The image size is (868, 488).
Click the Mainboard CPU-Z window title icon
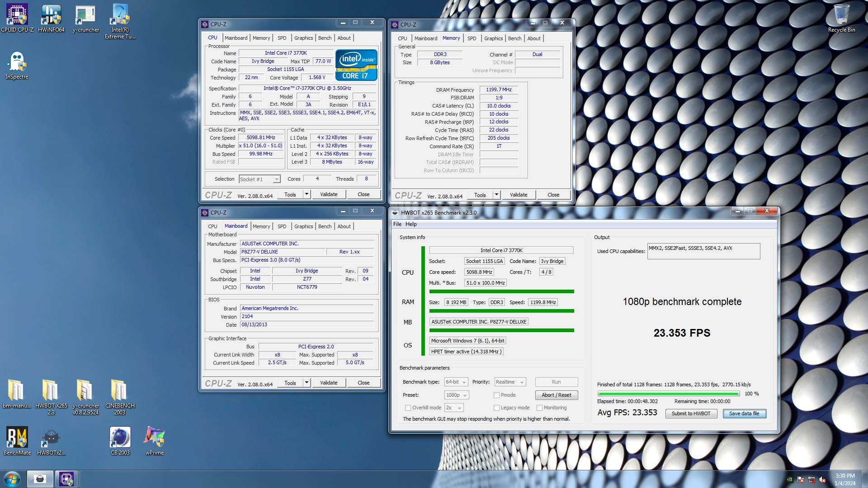tap(205, 212)
